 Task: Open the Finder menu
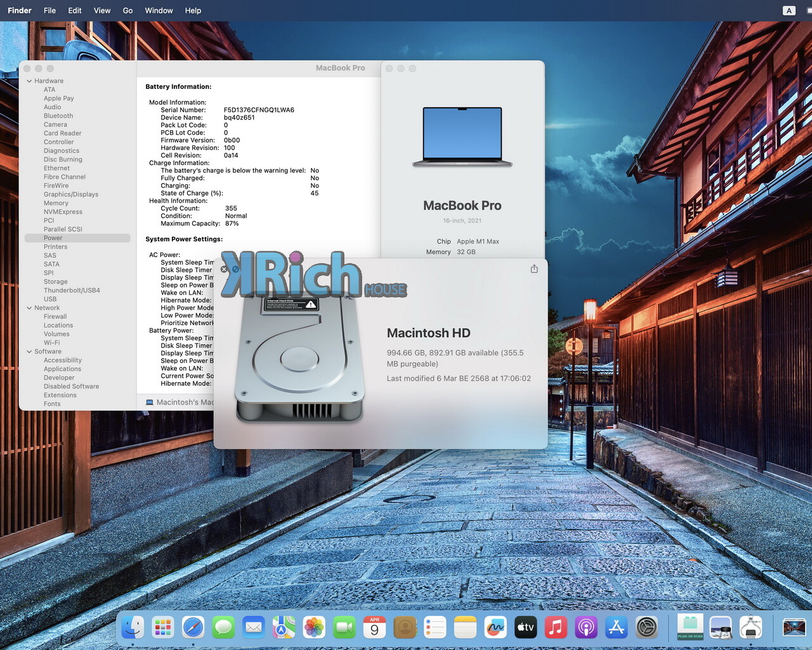point(20,10)
